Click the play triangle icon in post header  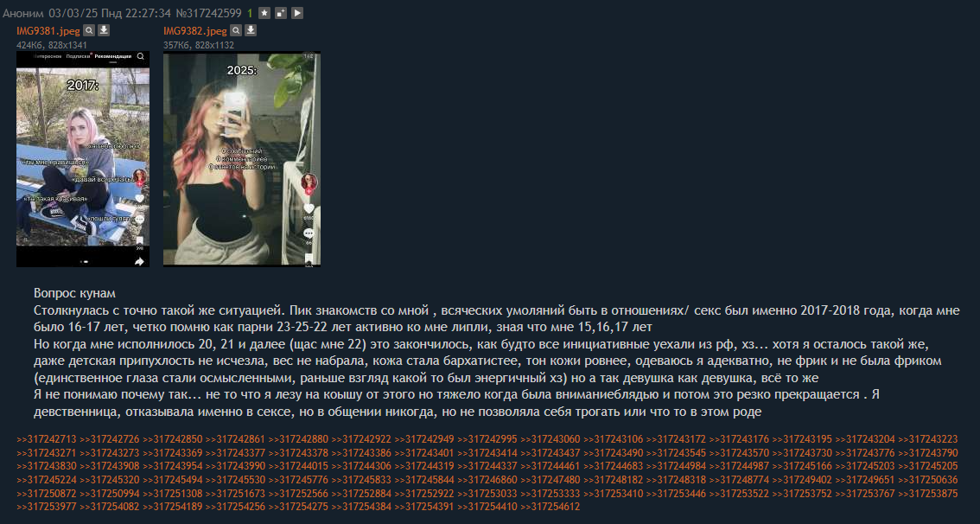pos(297,12)
